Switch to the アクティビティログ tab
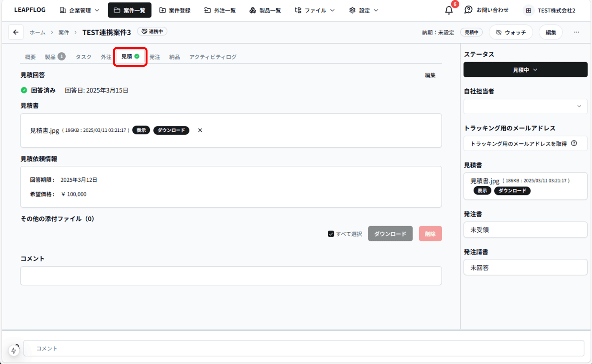This screenshot has height=364, width=592. click(213, 57)
